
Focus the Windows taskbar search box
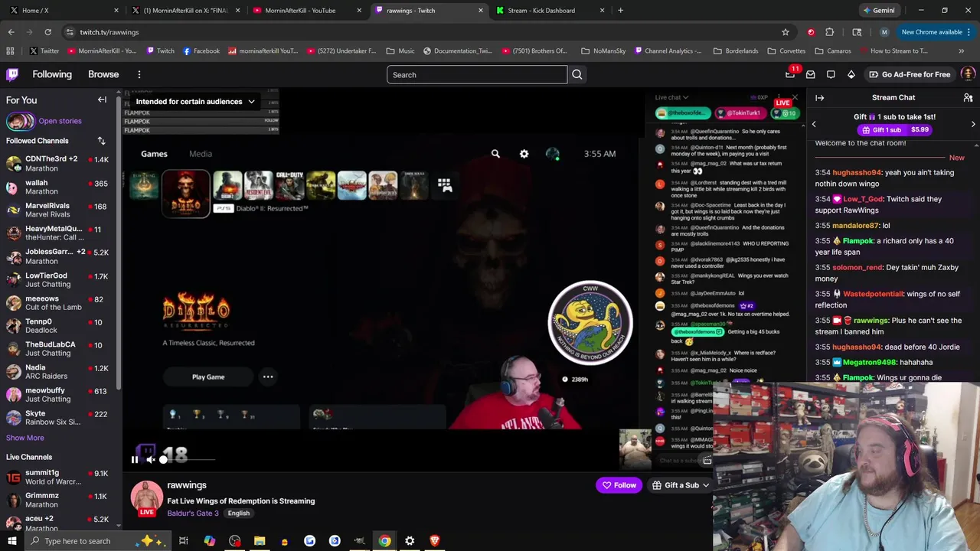(98, 541)
